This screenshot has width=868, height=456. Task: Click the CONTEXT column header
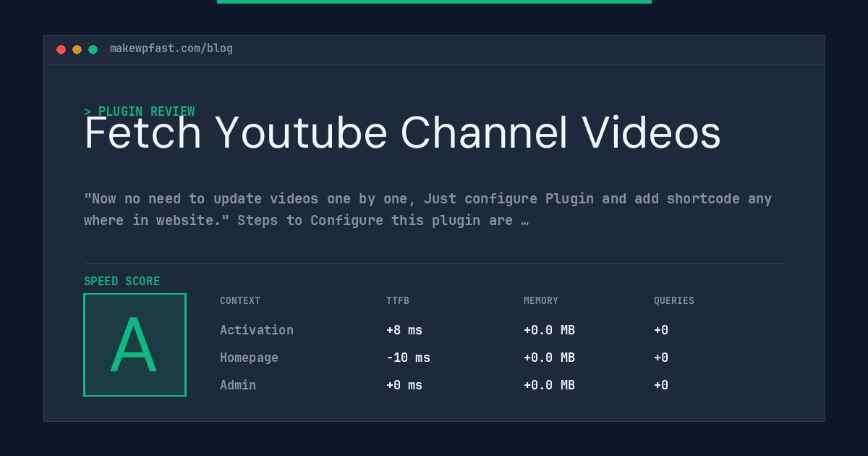(x=240, y=301)
